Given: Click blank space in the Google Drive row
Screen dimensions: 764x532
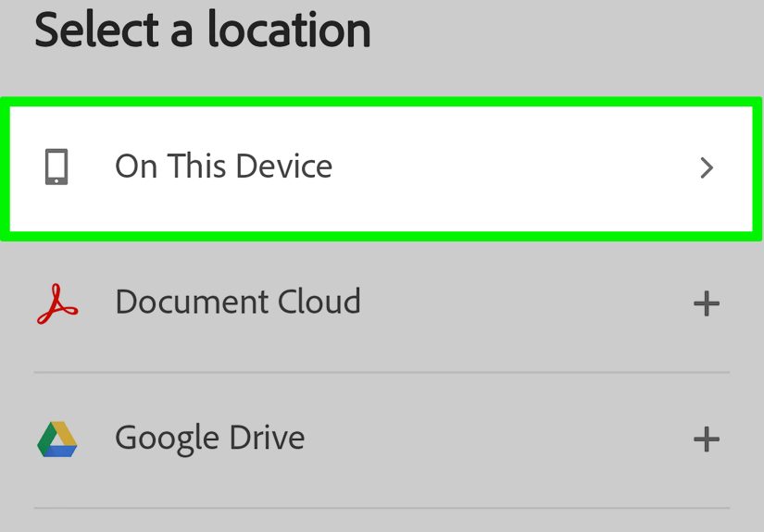Looking at the screenshot, I should coord(500,439).
